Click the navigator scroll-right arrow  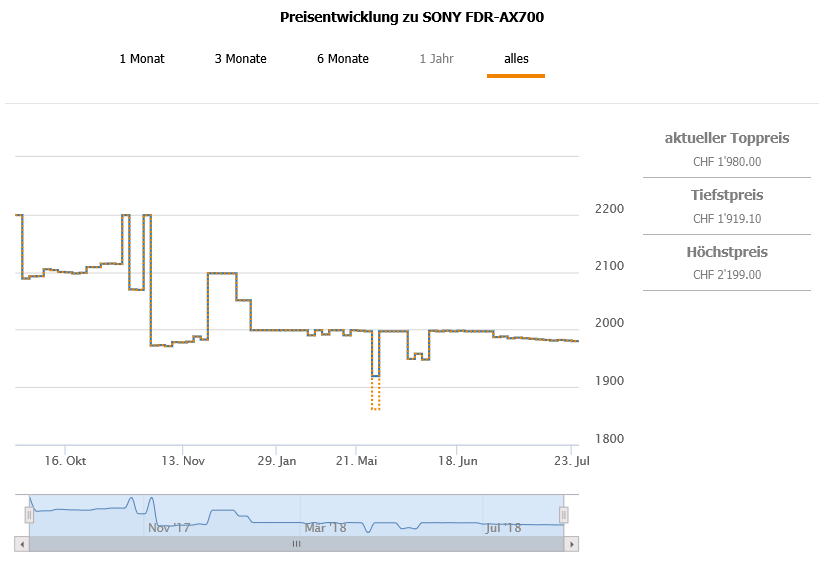pos(572,544)
